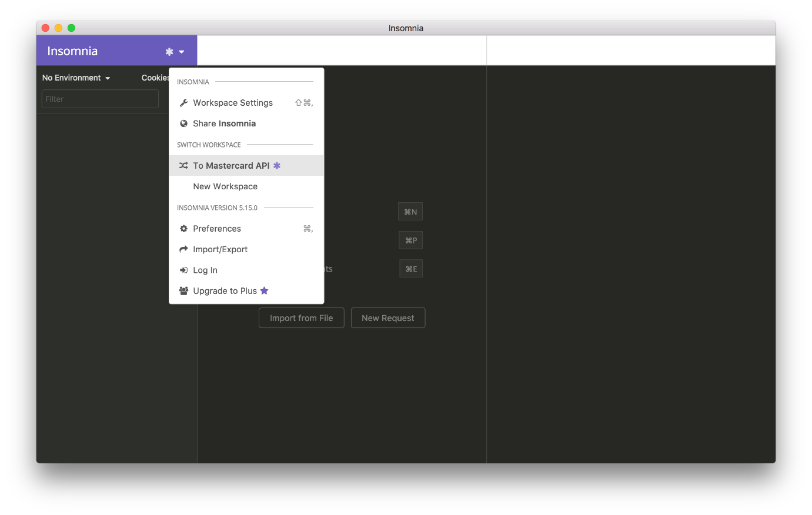
Task: Click the gear icon next to Preferences
Action: click(183, 229)
